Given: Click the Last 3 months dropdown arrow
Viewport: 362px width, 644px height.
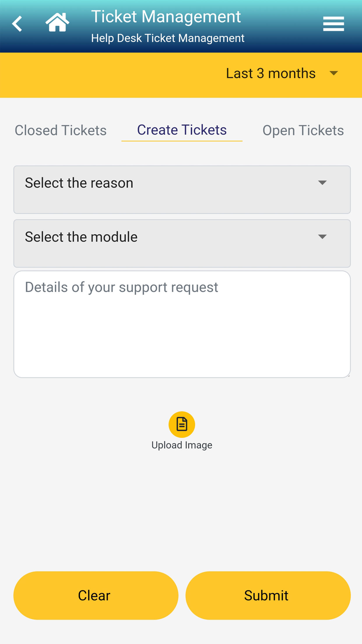Looking at the screenshot, I should click(x=334, y=73).
